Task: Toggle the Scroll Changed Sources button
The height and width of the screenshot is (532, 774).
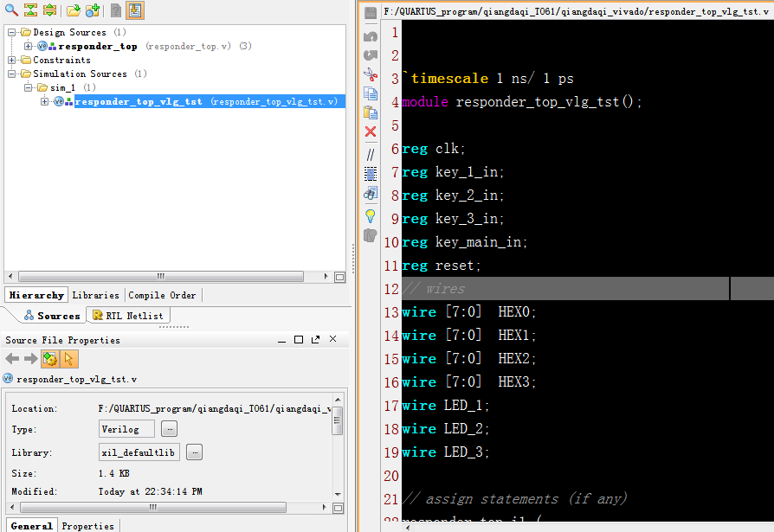Action: (135, 10)
